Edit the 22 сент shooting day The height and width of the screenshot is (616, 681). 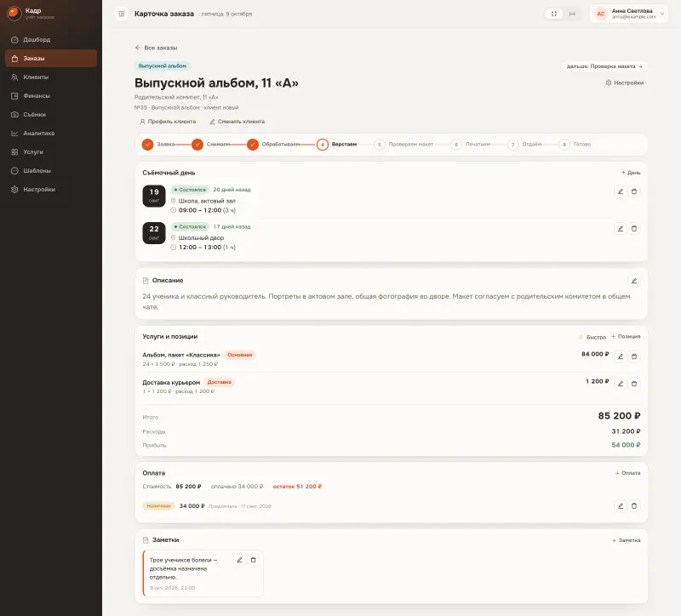click(x=621, y=228)
